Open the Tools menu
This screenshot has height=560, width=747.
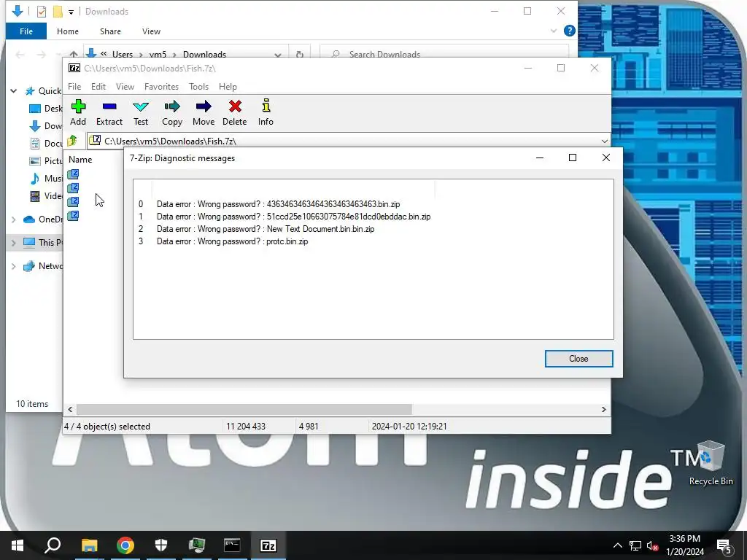tap(198, 87)
